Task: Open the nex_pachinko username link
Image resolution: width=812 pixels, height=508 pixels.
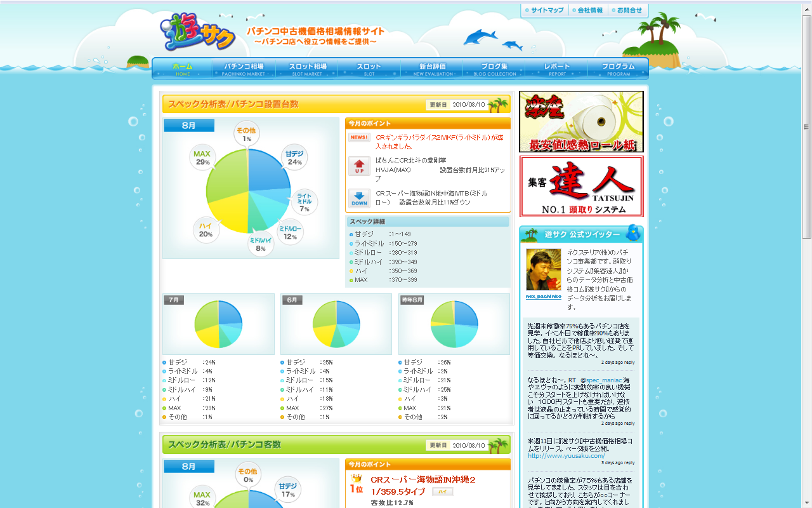Action: [544, 296]
